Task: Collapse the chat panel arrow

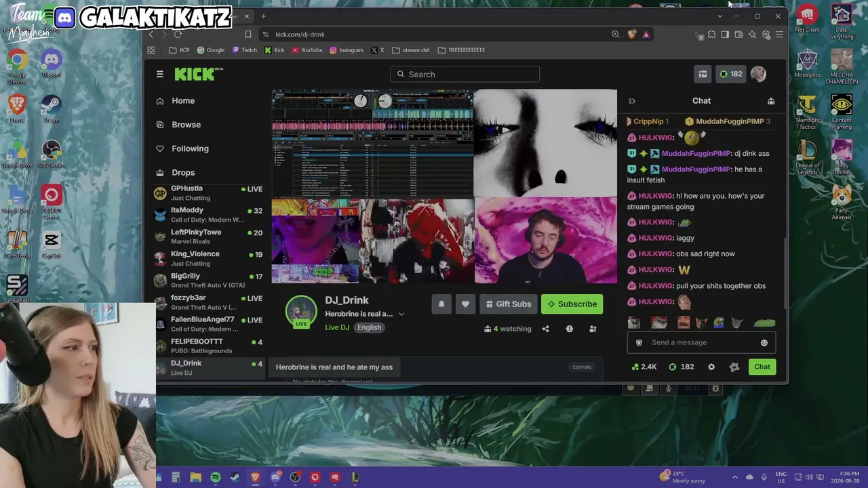Action: click(x=632, y=101)
